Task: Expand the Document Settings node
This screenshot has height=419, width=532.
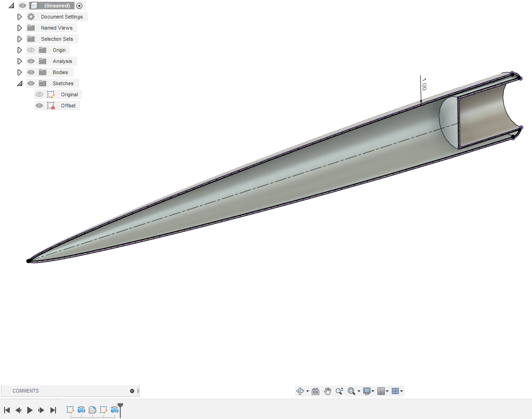Action: (x=19, y=17)
